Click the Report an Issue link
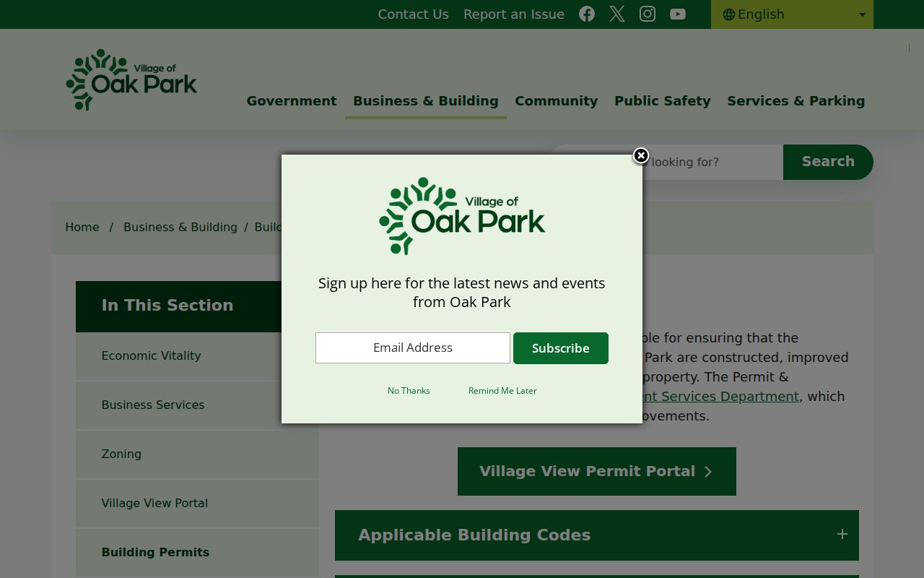Image resolution: width=924 pixels, height=578 pixels. coord(514,14)
